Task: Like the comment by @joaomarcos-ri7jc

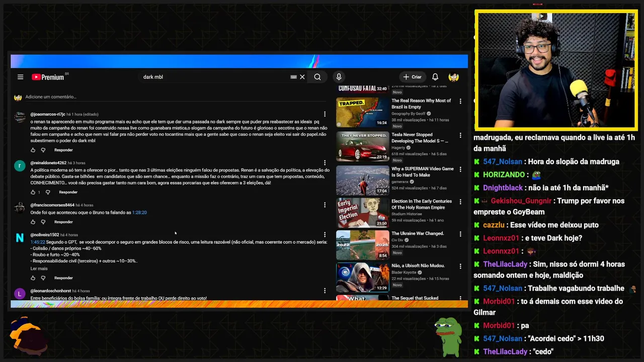Action: (33, 150)
